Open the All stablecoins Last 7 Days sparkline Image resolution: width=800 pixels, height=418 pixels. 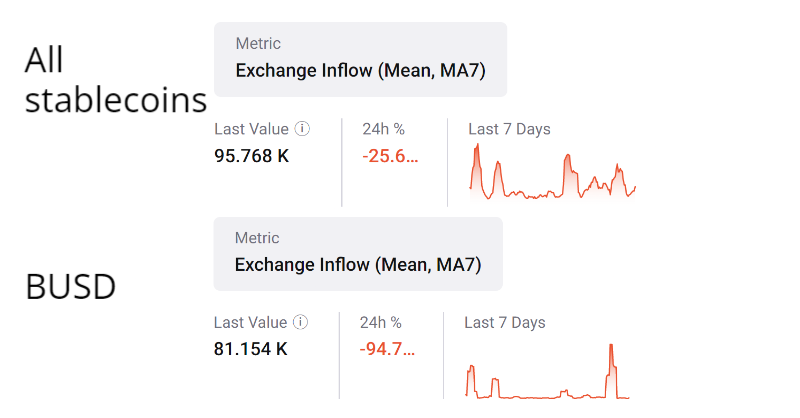click(x=552, y=172)
